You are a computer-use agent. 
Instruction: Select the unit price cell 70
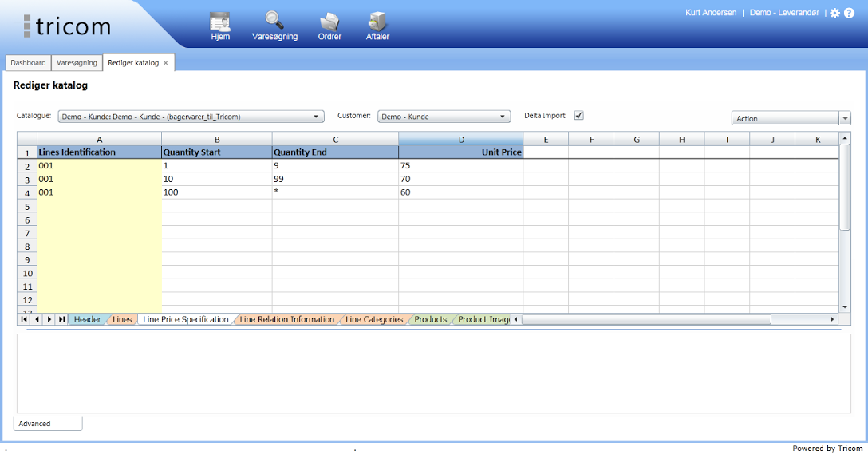click(461, 179)
